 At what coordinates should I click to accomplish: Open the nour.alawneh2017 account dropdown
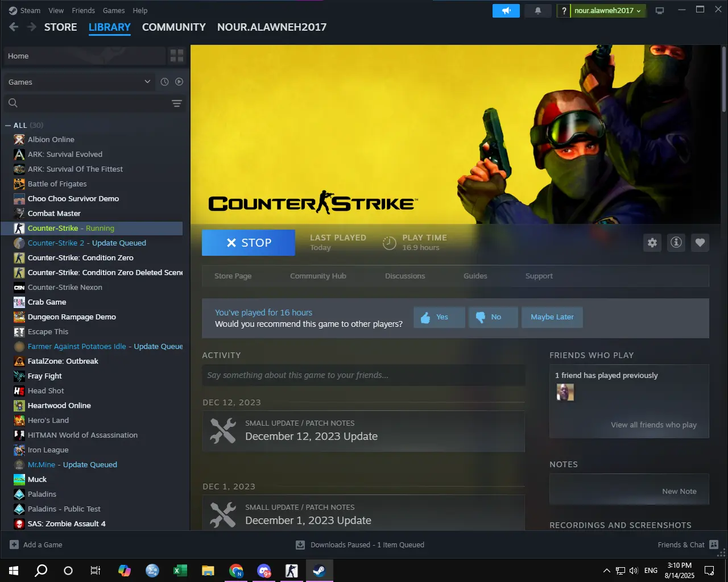(x=607, y=11)
